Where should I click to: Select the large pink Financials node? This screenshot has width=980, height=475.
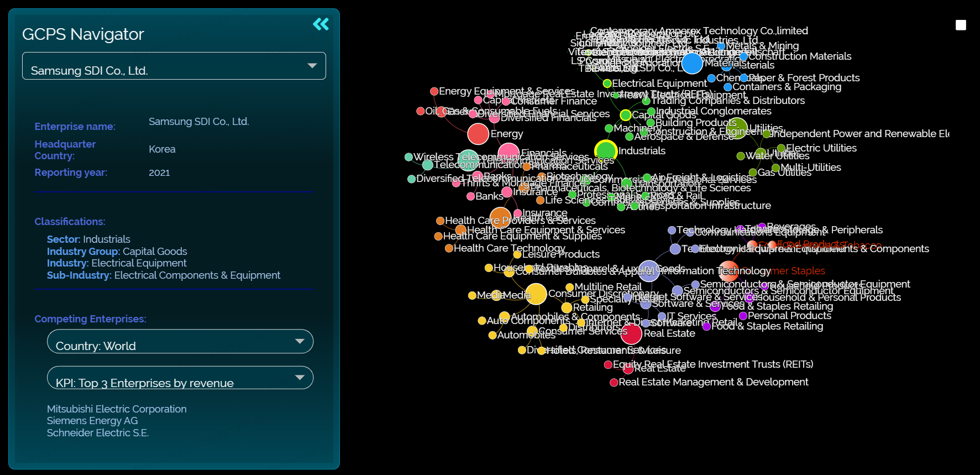click(x=509, y=153)
